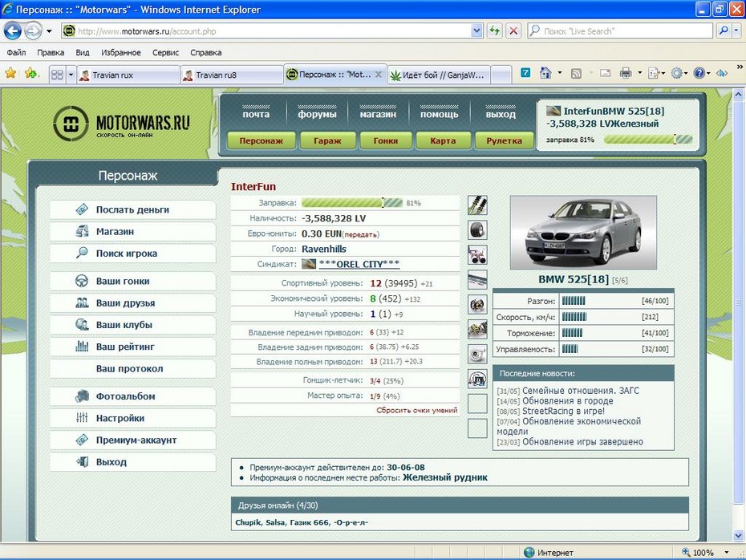Click the syndicate flag icon beside OREL CITY
The image size is (746, 560).
click(309, 264)
